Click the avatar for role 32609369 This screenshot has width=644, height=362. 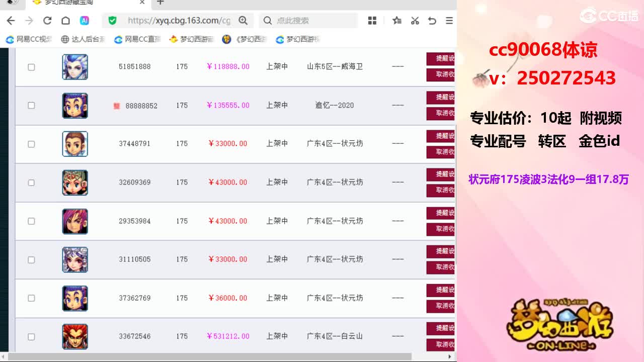click(x=75, y=183)
